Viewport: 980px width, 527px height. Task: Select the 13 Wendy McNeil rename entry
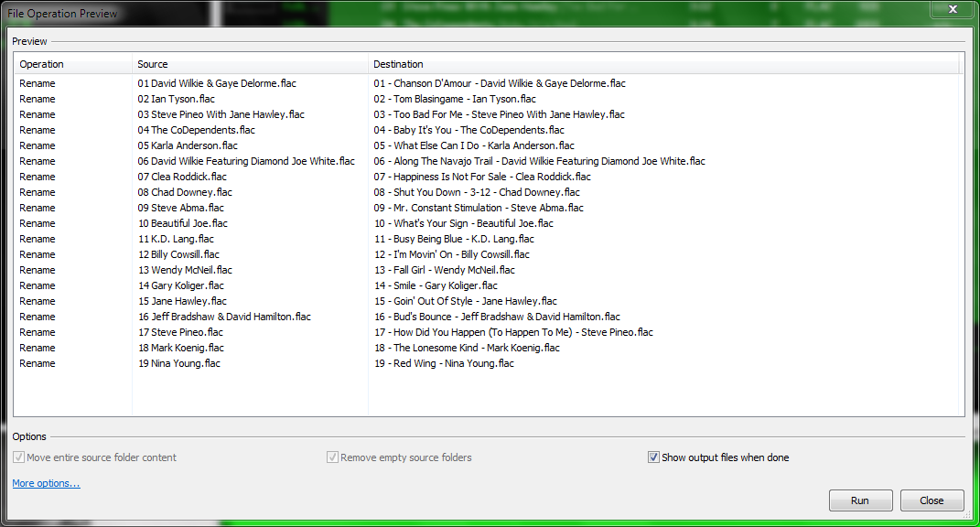tap(186, 270)
